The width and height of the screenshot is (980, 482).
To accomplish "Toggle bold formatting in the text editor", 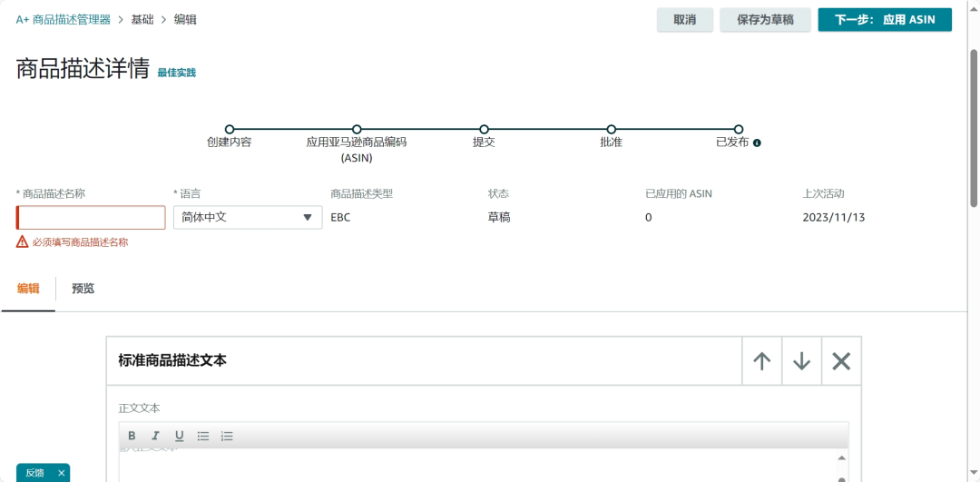I will pyautogui.click(x=132, y=436).
